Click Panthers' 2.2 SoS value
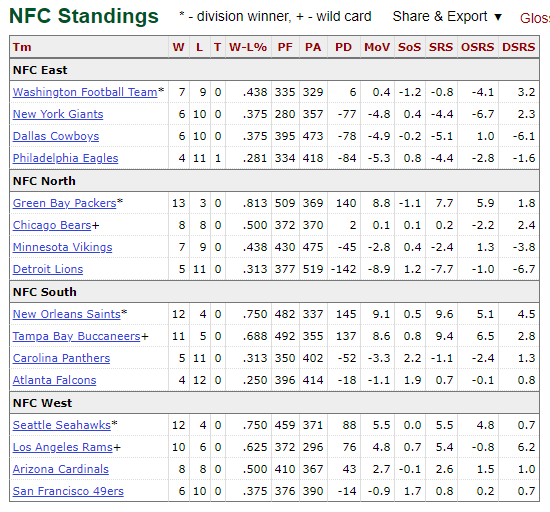The width and height of the screenshot is (550, 512). coord(409,358)
